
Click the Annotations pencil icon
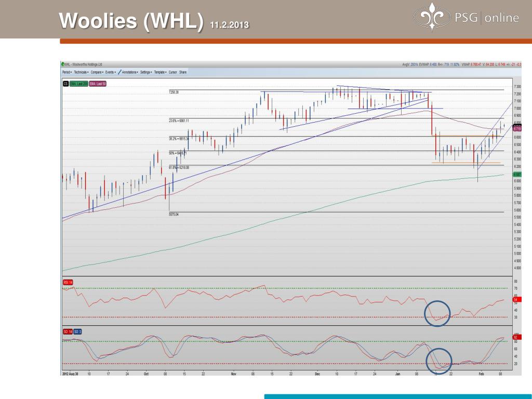(120, 72)
